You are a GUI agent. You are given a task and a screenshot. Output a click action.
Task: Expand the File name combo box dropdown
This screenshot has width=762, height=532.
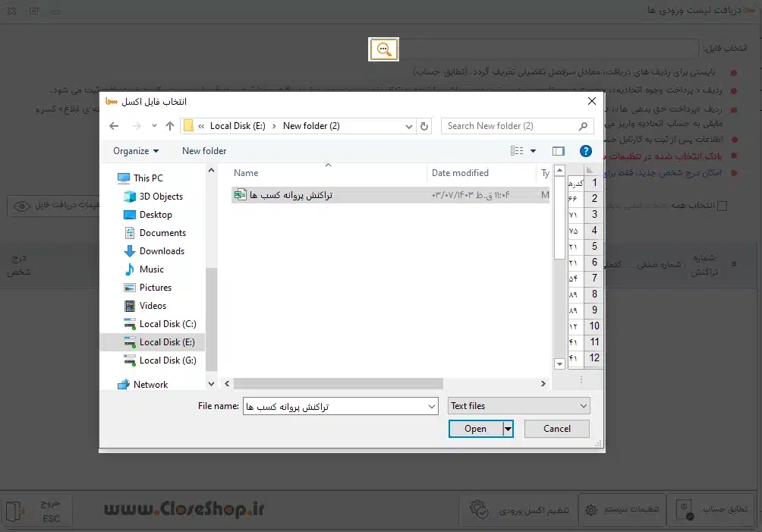pos(432,406)
